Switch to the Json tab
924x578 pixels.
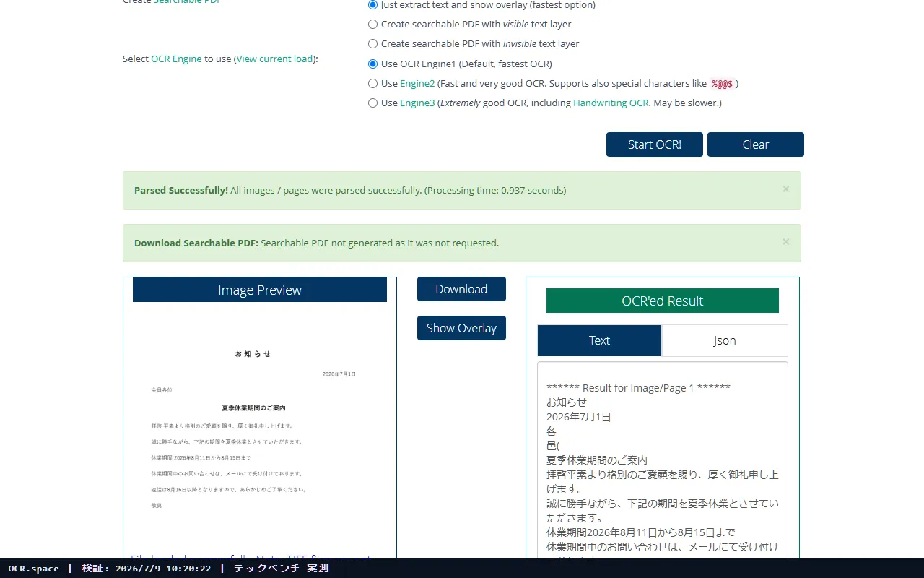tap(725, 340)
